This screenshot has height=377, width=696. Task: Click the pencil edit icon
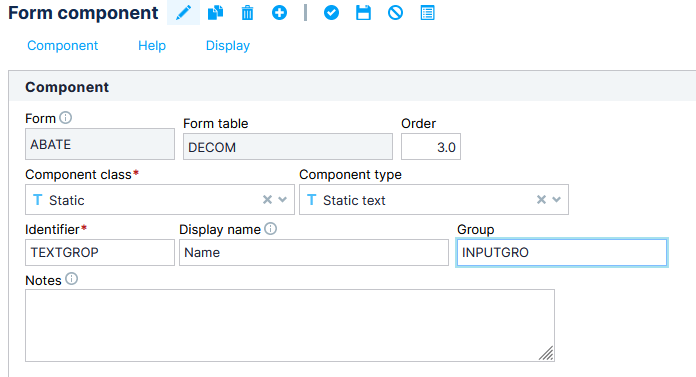[x=183, y=12]
